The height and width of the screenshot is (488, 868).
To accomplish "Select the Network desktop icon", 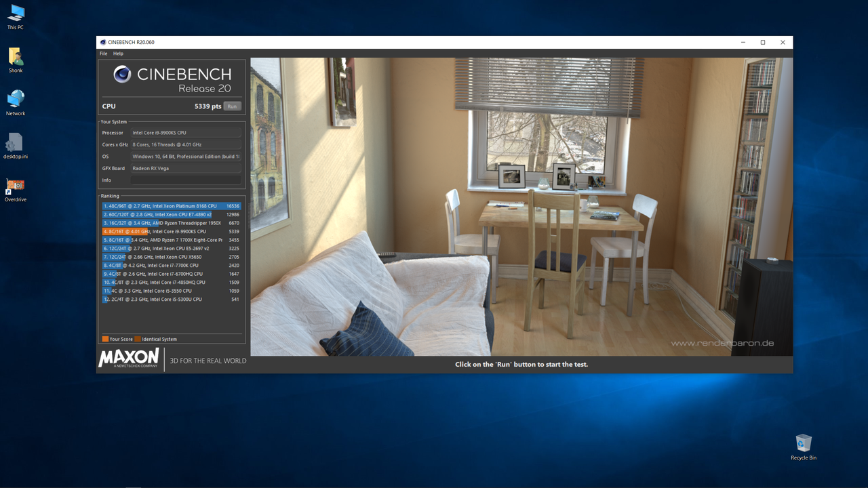I will (16, 103).
